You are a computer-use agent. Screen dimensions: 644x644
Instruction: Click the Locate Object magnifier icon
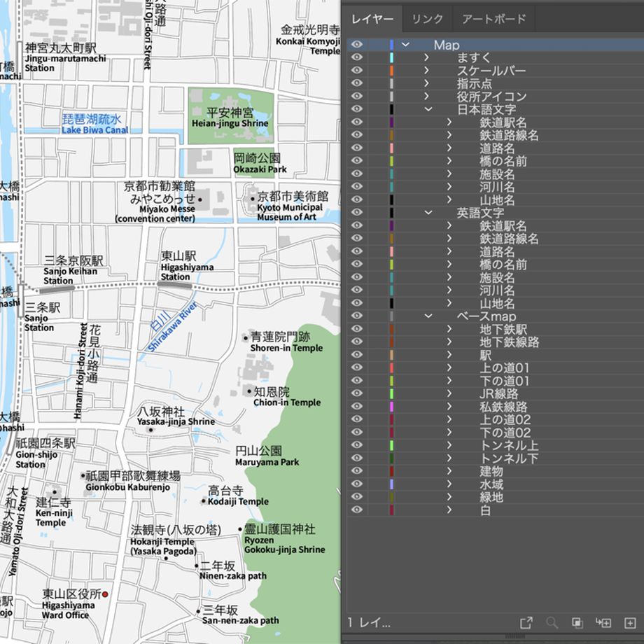552,622
